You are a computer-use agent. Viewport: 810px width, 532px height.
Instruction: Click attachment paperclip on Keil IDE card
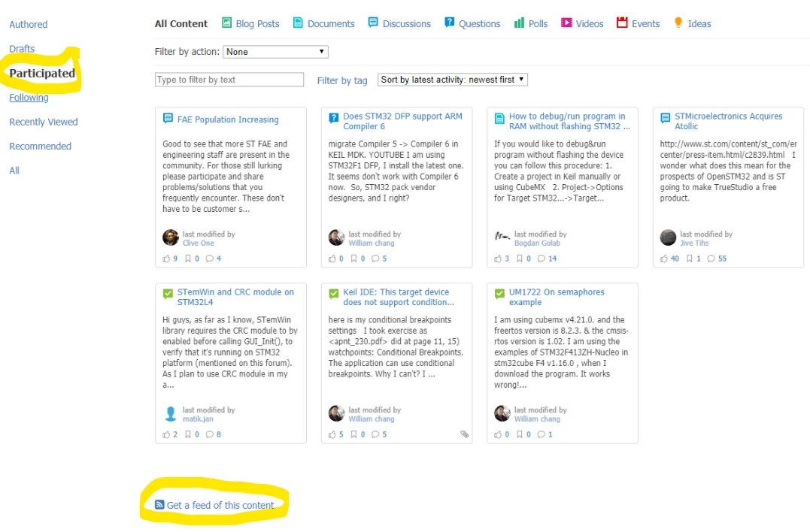[464, 434]
